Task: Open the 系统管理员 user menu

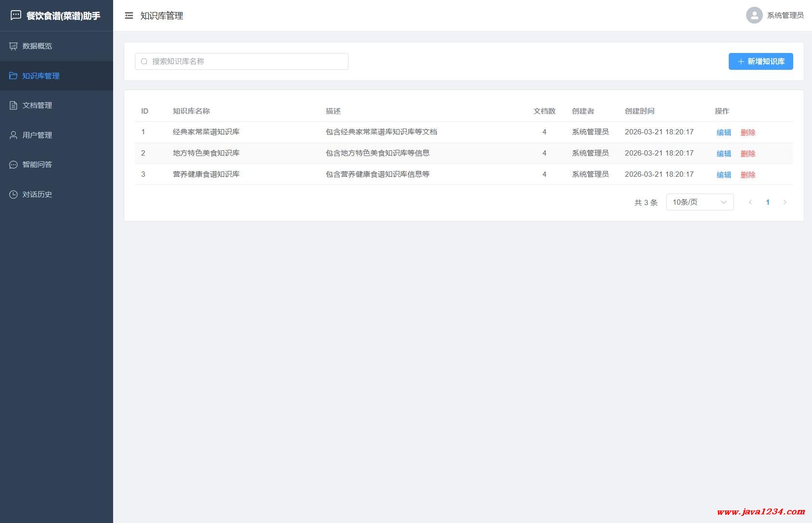Action: [x=785, y=15]
